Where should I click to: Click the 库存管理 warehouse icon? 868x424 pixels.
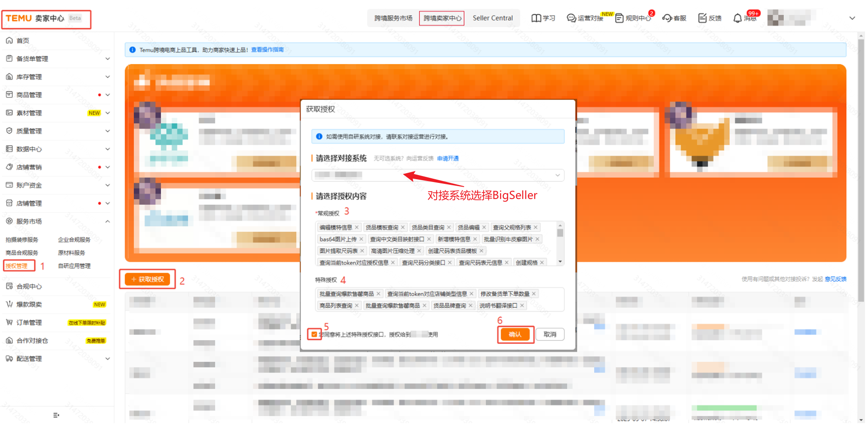(x=9, y=77)
